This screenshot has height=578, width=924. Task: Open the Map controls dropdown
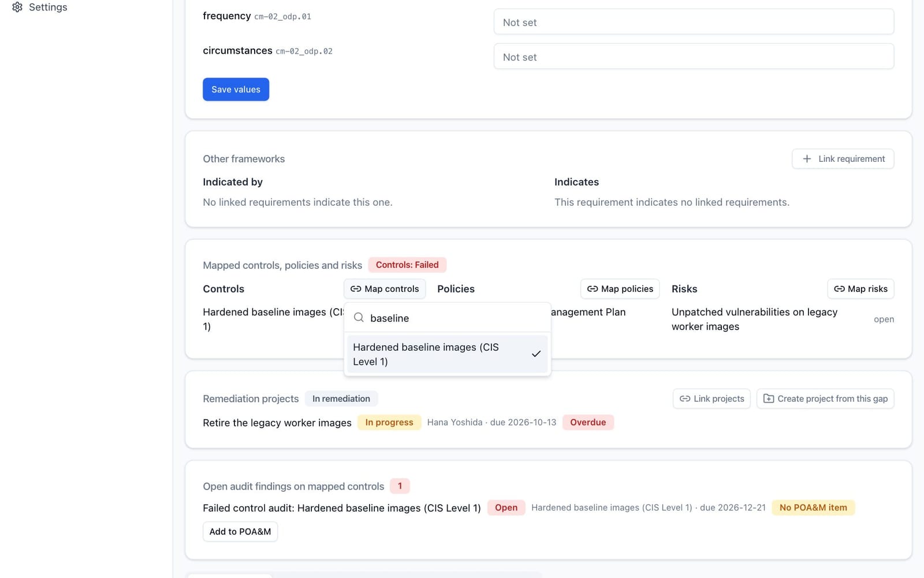(385, 288)
